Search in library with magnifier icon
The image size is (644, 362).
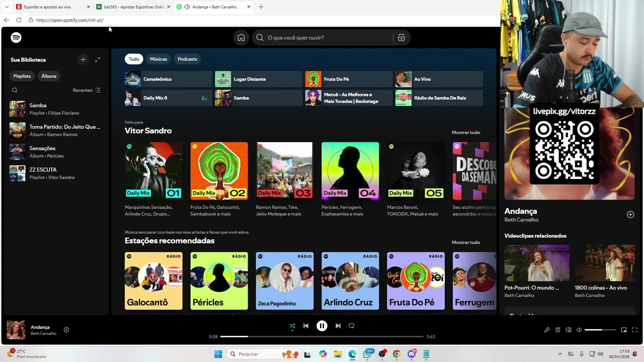tap(15, 90)
